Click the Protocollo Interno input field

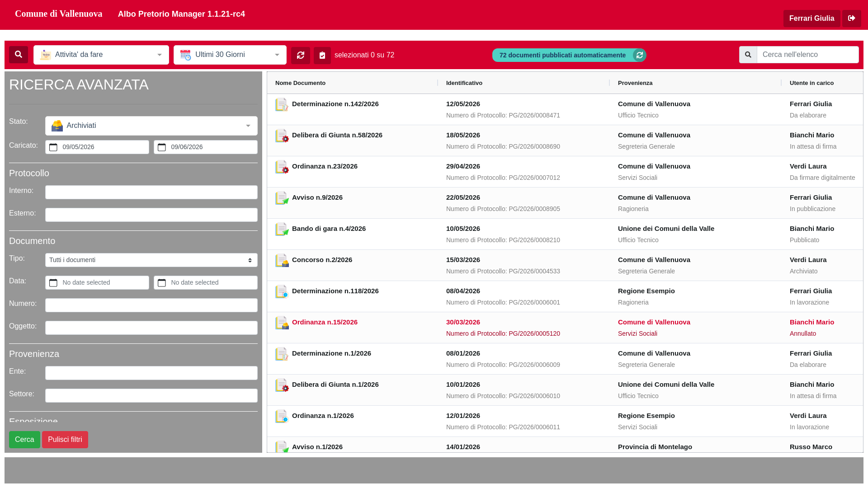[x=151, y=192]
